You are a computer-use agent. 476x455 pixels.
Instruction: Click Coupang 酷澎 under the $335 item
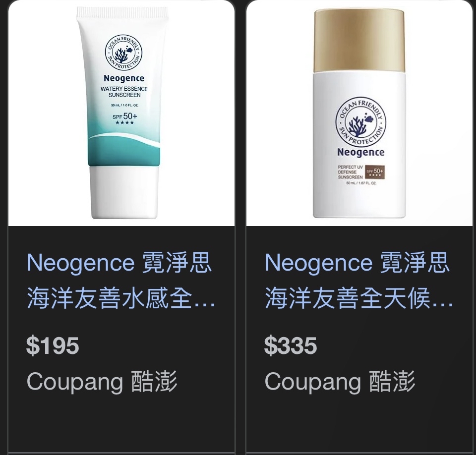(x=340, y=382)
